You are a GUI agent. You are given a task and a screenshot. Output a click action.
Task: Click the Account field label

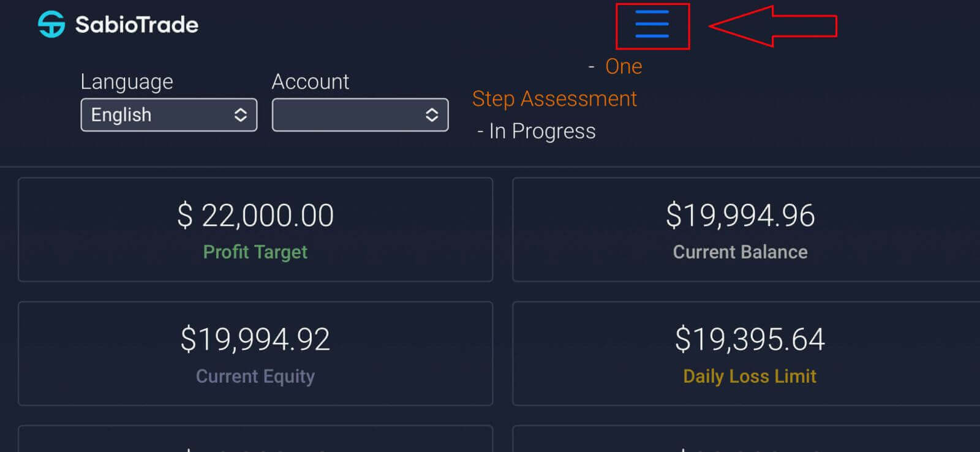point(311,81)
